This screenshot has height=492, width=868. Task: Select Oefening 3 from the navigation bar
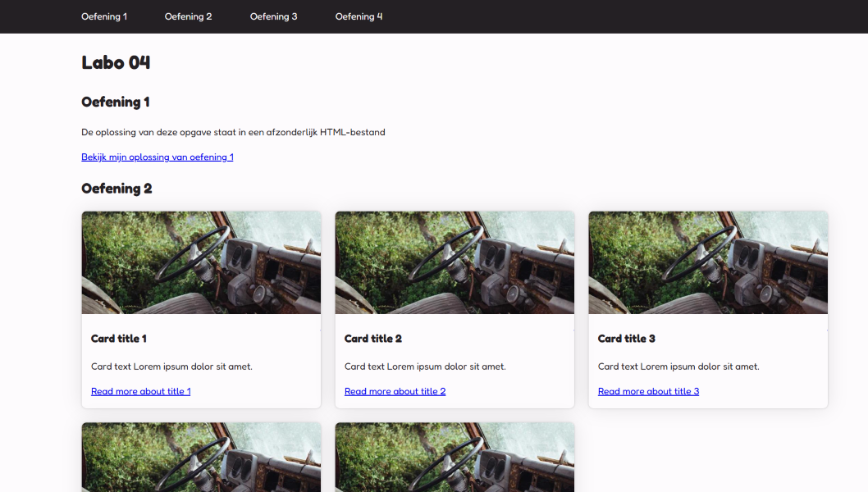click(273, 16)
